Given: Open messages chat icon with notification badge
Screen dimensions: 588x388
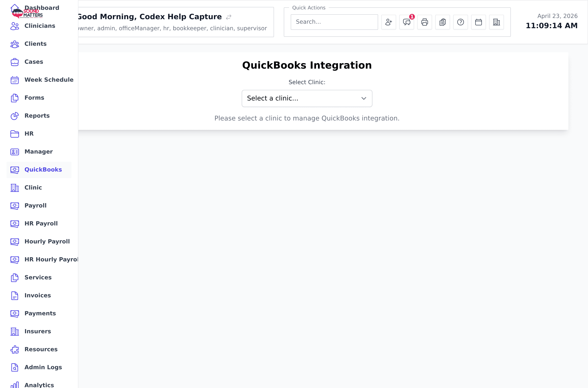Looking at the screenshot, I should pos(407,22).
